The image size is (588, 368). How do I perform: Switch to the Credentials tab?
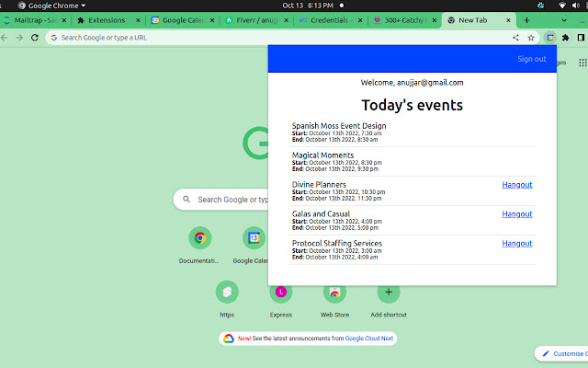click(x=331, y=20)
